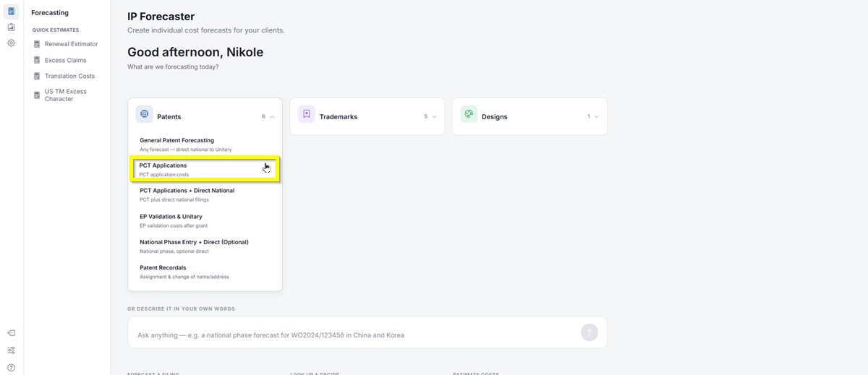
Task: Click the Patents card title
Action: click(x=169, y=116)
